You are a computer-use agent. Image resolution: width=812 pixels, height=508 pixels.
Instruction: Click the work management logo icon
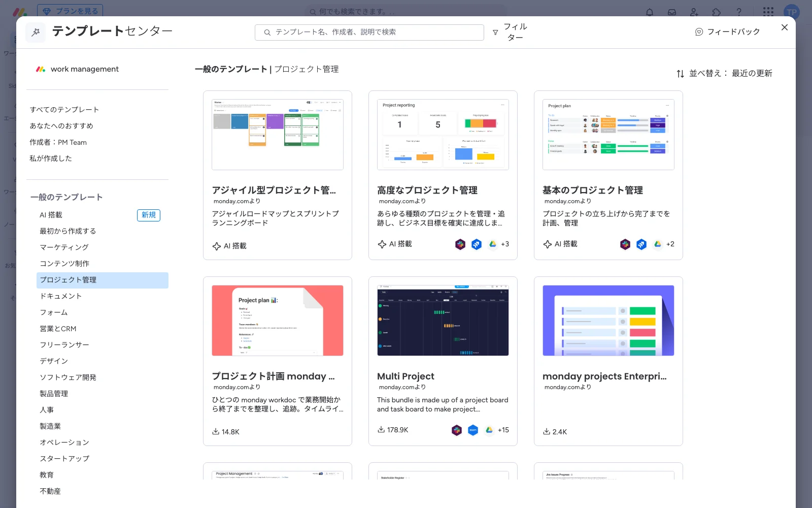41,69
